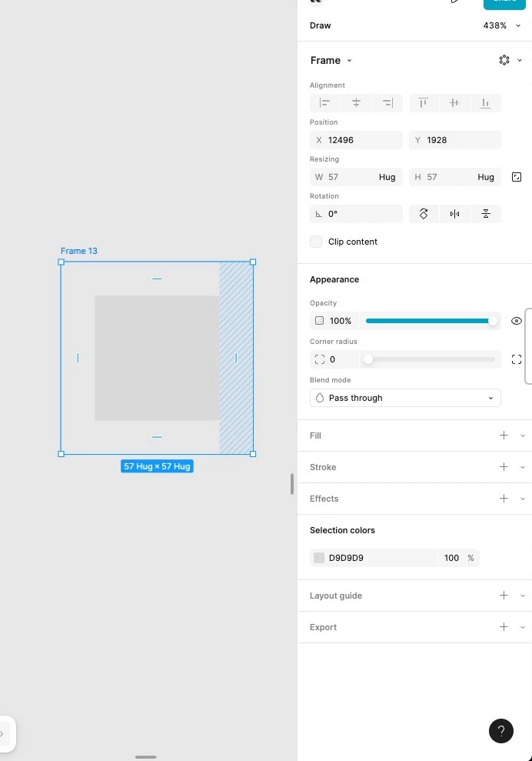Image resolution: width=532 pixels, height=761 pixels.
Task: Open the Pass through blend mode dropdown
Action: pyautogui.click(x=405, y=398)
